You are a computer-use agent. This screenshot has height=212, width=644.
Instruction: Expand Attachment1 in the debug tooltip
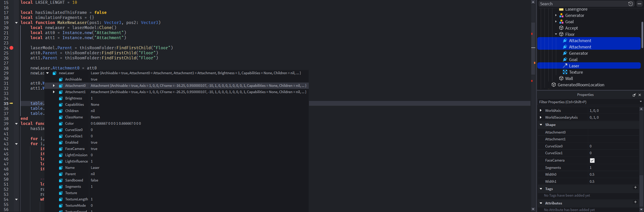[x=54, y=92]
